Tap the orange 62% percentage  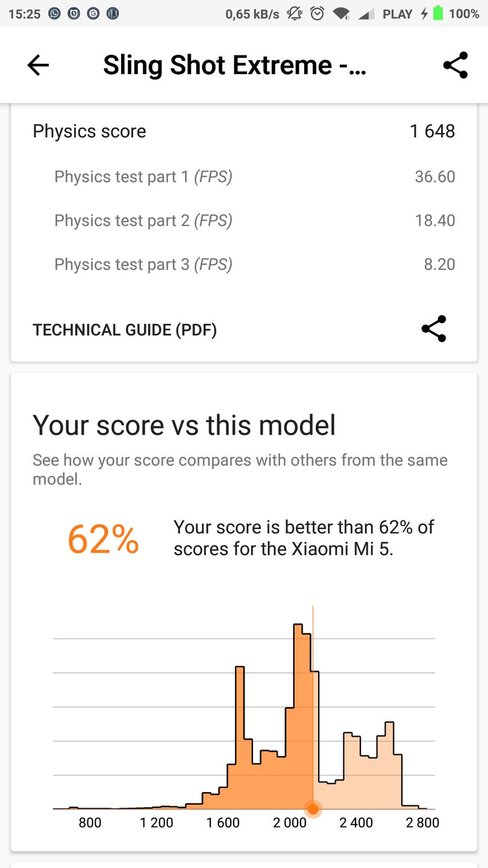click(x=103, y=539)
